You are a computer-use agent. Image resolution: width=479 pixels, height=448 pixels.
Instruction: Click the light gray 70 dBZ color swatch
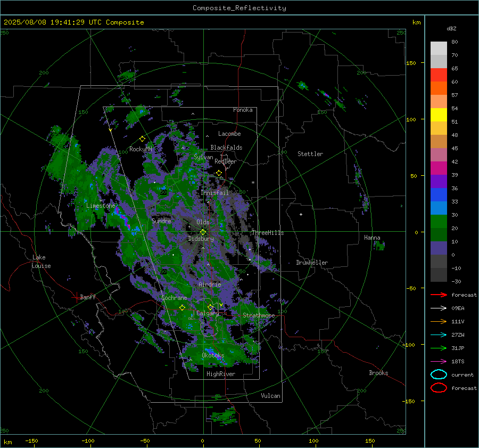[x=439, y=48]
